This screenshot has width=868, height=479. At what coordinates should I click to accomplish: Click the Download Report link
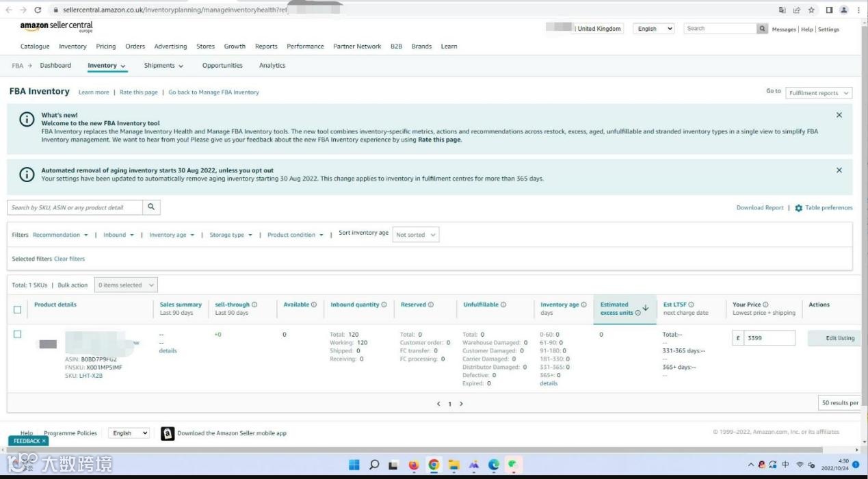click(760, 208)
